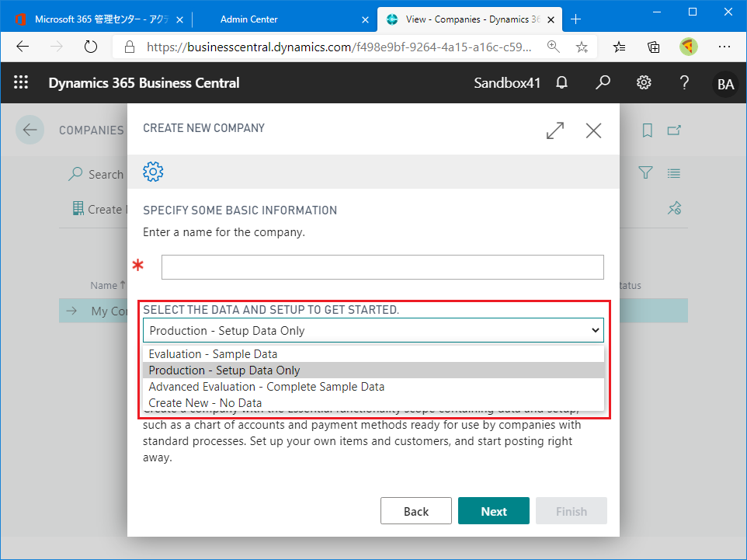Open Companies page in a new window
The width and height of the screenshot is (747, 560).
674,130
